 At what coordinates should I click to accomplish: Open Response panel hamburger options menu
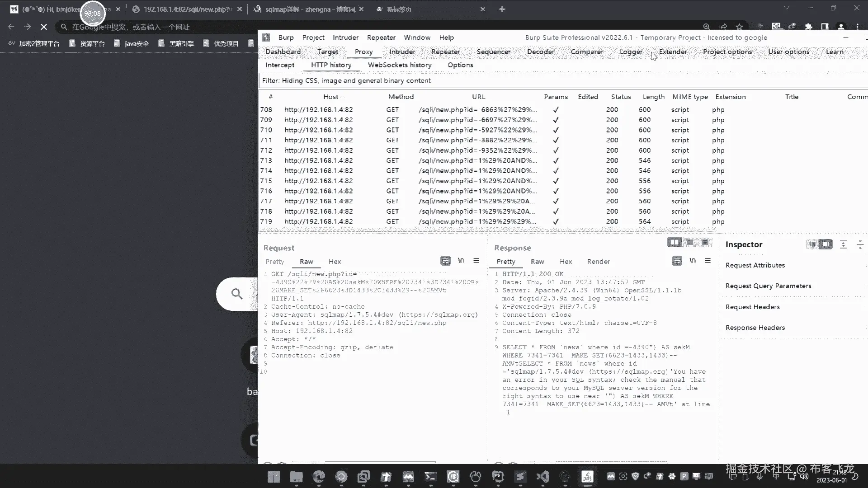(x=708, y=261)
